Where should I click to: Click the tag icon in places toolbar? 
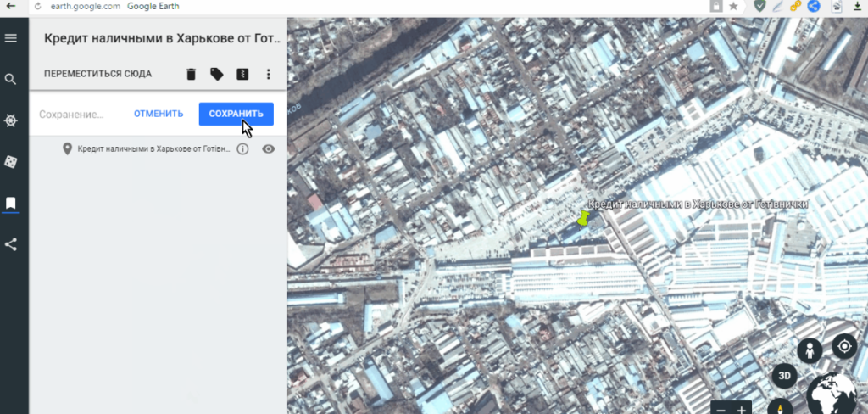click(217, 75)
